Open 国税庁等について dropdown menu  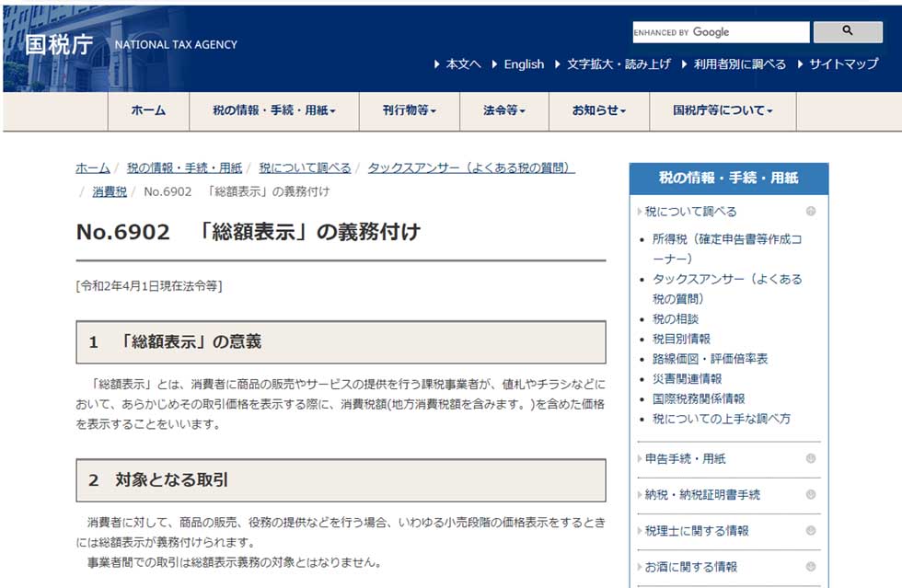[x=723, y=110]
